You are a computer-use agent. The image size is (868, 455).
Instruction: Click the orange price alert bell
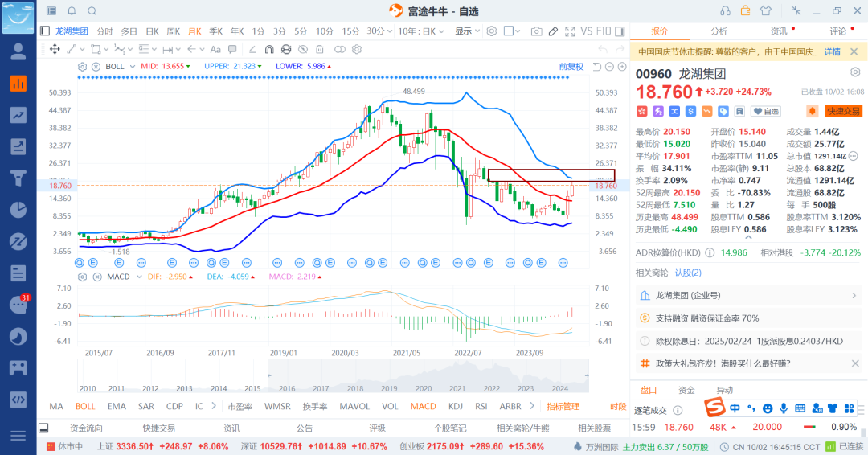pos(812,111)
